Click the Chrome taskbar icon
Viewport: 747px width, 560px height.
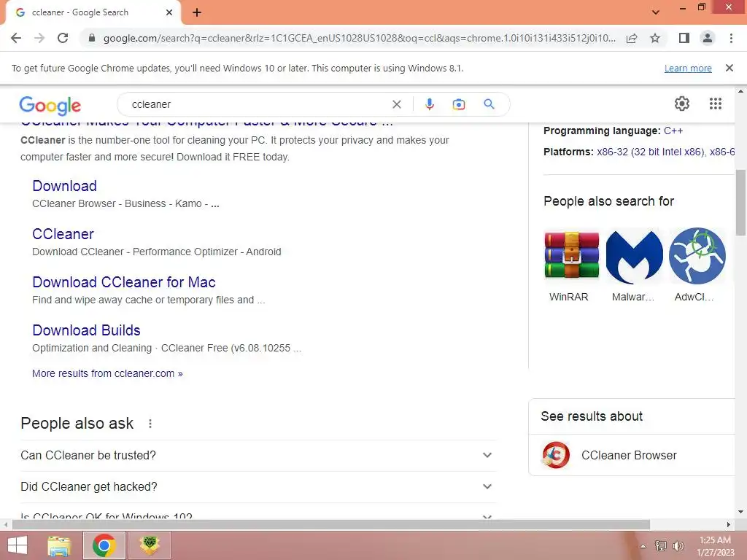point(104,545)
